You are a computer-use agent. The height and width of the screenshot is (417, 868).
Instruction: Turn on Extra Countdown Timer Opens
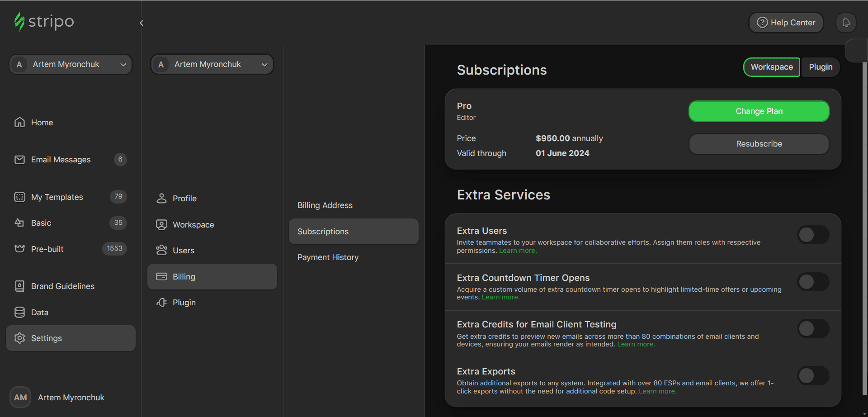[813, 282]
